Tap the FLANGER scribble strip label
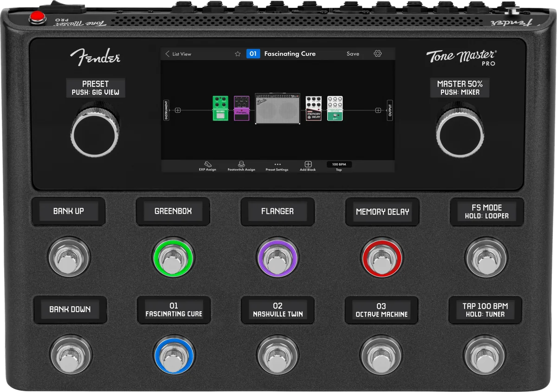Screen dimensions: 557x392 (278, 211)
